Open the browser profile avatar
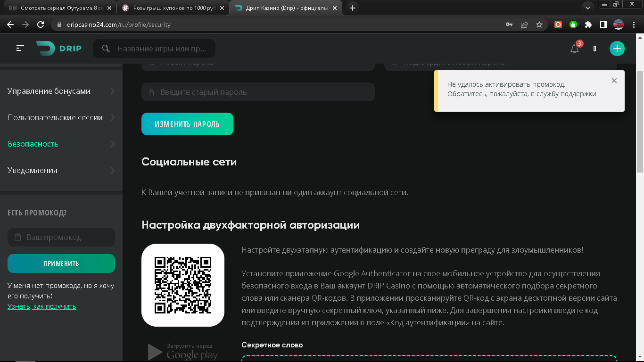Viewport: 644px width, 362px height. pyautogui.click(x=619, y=25)
